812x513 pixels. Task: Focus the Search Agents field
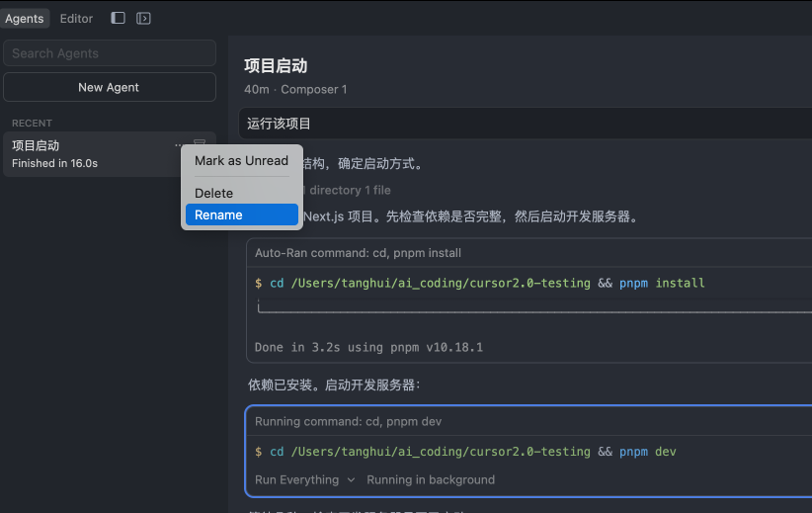[x=109, y=53]
